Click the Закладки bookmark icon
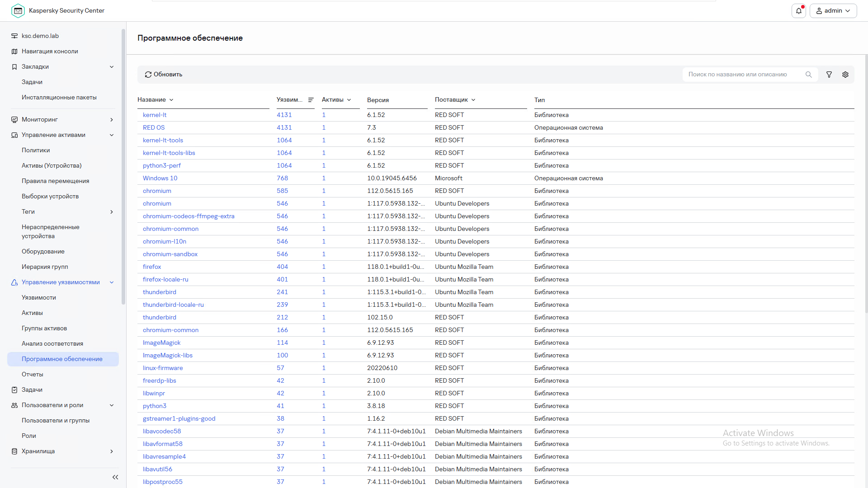Viewport: 868px width, 488px height. coord(14,67)
